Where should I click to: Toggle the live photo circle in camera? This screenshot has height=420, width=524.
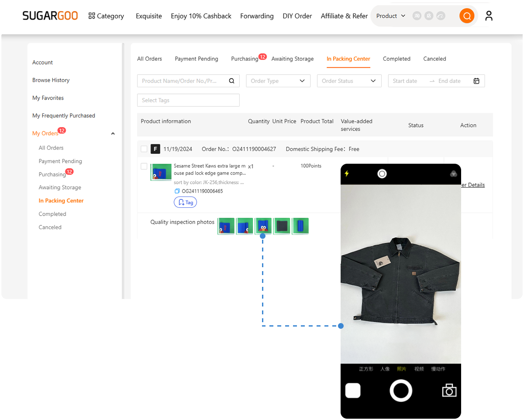pyautogui.click(x=382, y=174)
